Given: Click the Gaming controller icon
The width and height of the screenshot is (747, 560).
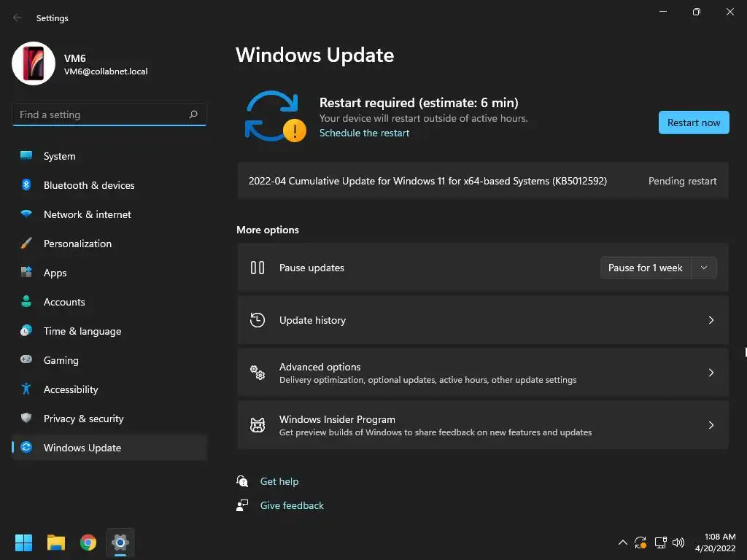Looking at the screenshot, I should click(26, 359).
